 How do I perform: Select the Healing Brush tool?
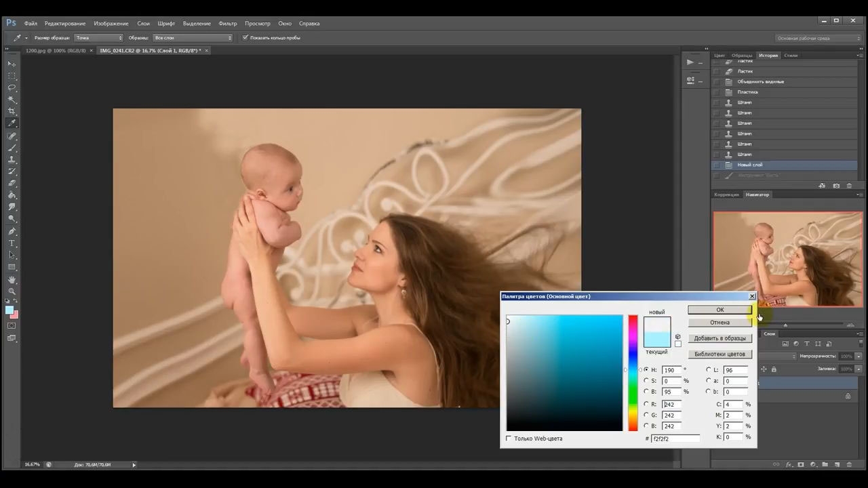tap(12, 136)
